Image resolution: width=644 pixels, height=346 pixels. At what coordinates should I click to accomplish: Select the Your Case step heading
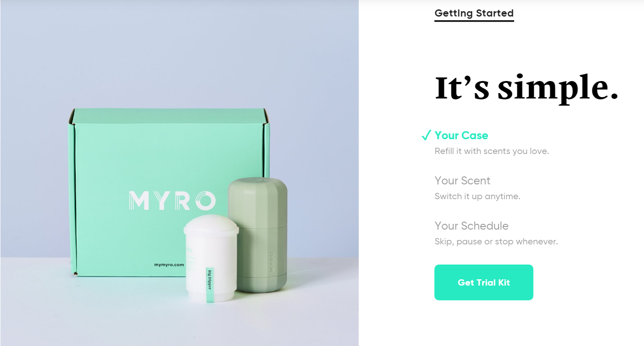tap(461, 136)
